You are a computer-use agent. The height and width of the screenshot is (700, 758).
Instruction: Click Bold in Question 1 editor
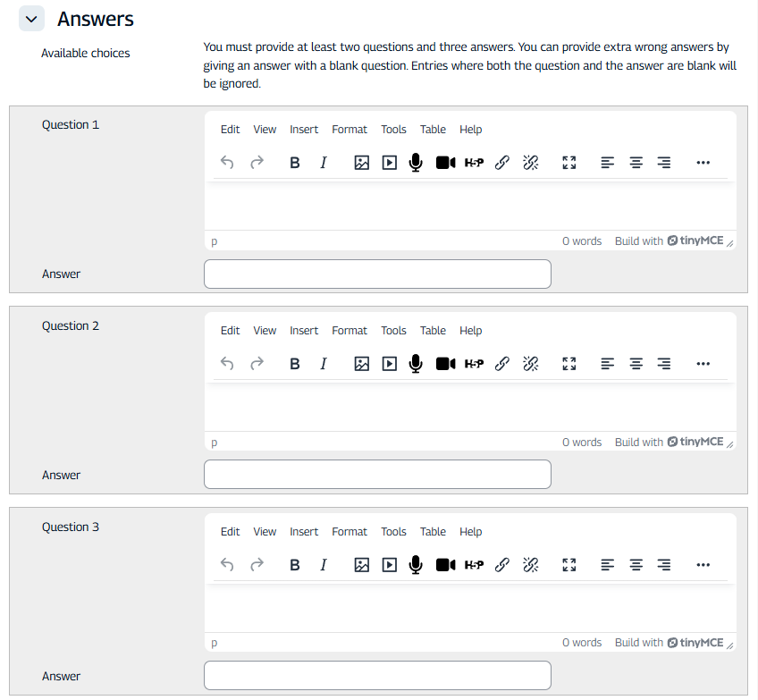[295, 163]
